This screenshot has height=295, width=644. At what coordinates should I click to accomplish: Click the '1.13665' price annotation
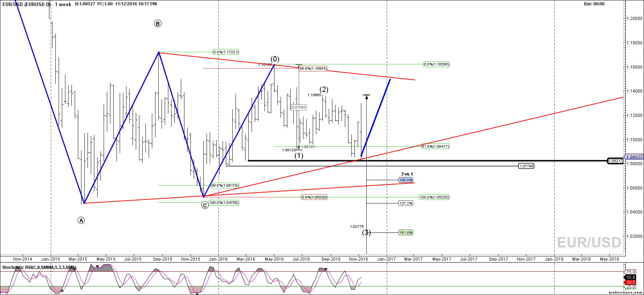coord(314,95)
